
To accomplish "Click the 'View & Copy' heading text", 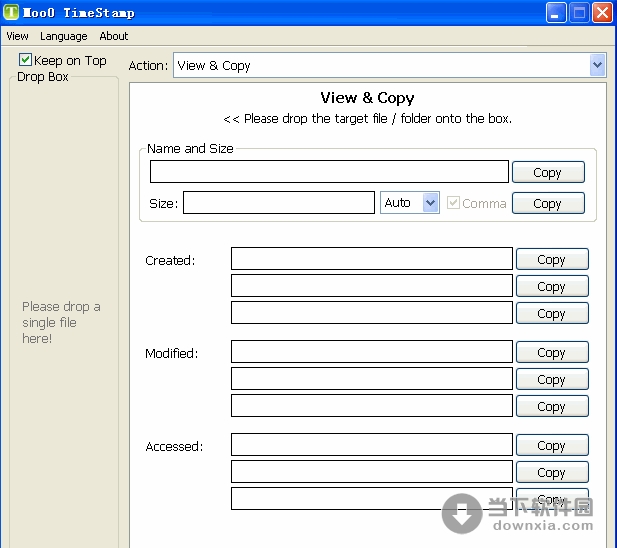I will tap(367, 98).
